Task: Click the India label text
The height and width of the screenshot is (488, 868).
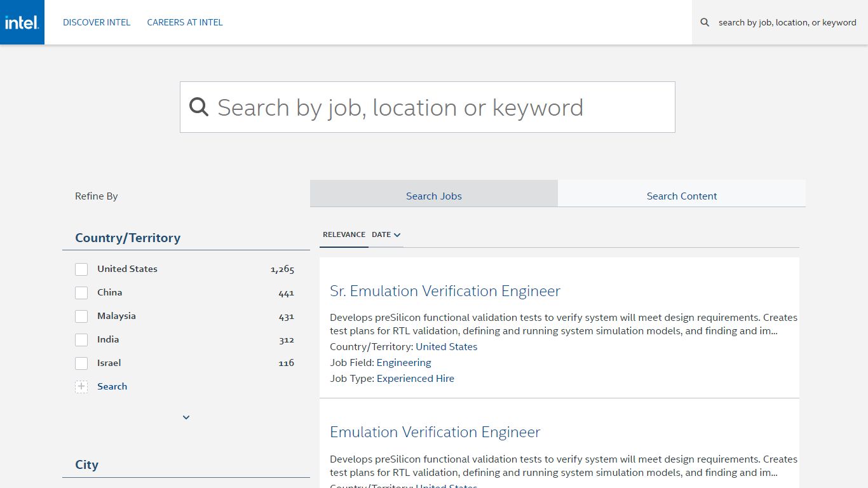Action: tap(108, 339)
